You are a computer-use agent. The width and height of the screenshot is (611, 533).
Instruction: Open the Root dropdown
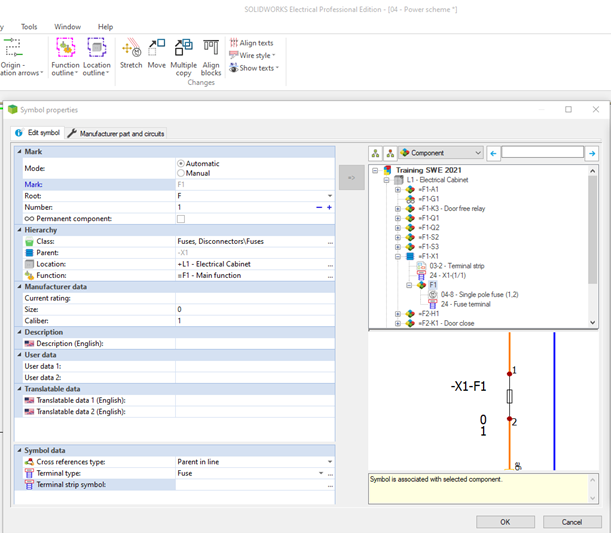click(330, 196)
